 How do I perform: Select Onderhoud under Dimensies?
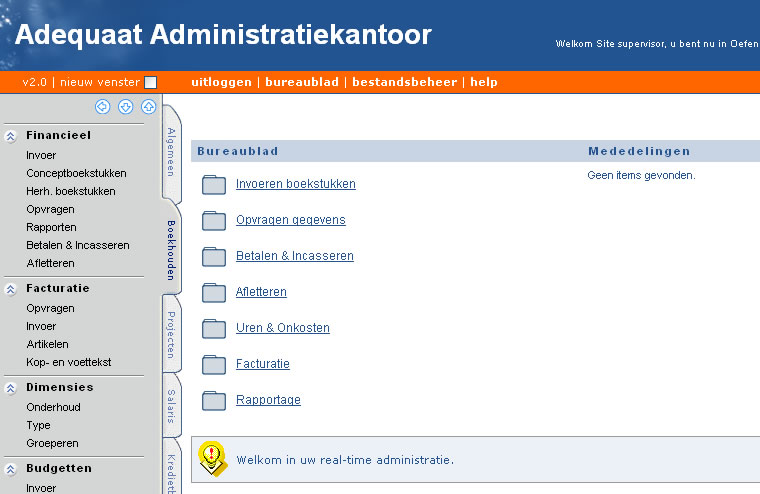(53, 407)
